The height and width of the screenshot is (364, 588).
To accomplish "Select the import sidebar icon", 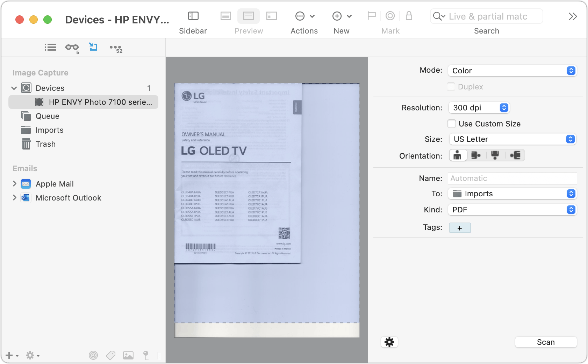I will point(93,47).
